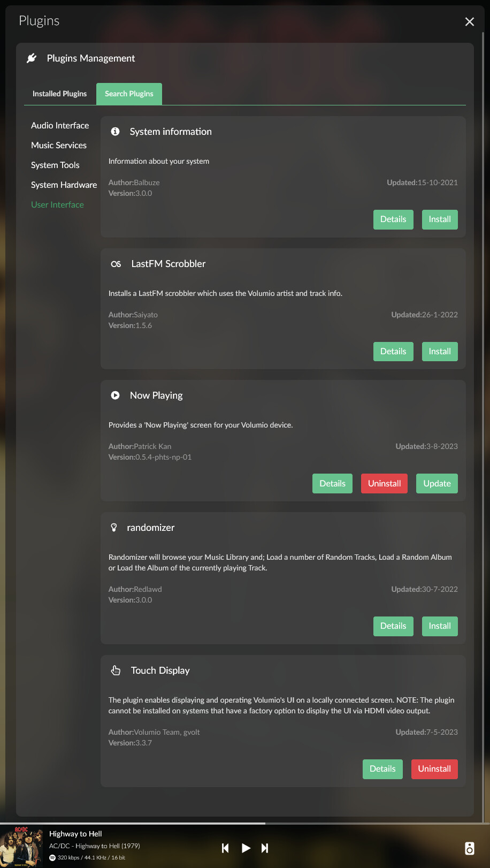Click the System information info icon
The height and width of the screenshot is (868, 490).
115,131
